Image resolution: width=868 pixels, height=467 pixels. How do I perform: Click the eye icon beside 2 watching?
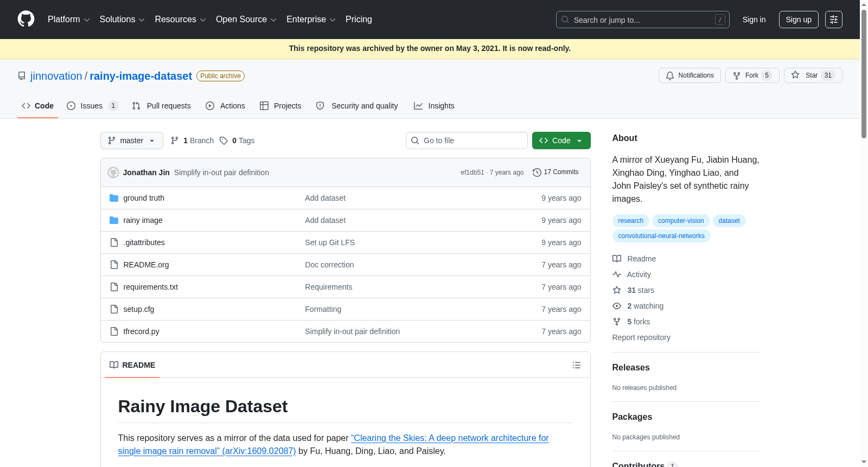coord(617,306)
